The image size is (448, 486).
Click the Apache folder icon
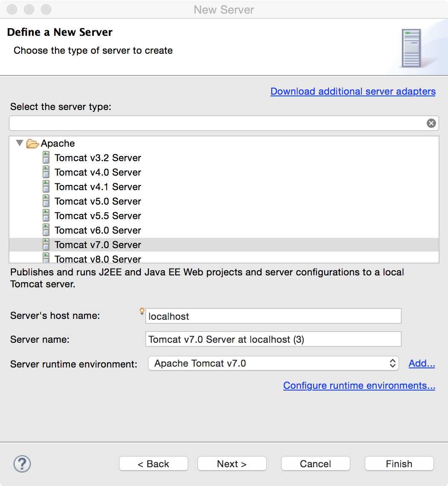coord(32,144)
